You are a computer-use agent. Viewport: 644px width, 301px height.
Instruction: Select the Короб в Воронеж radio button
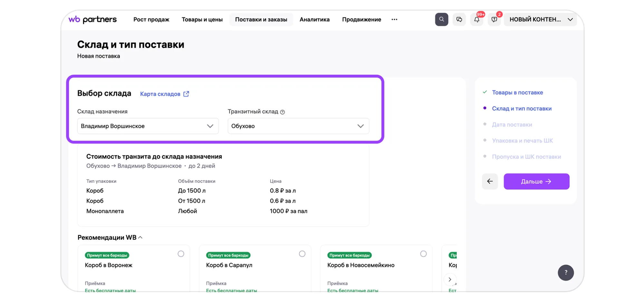(181, 254)
